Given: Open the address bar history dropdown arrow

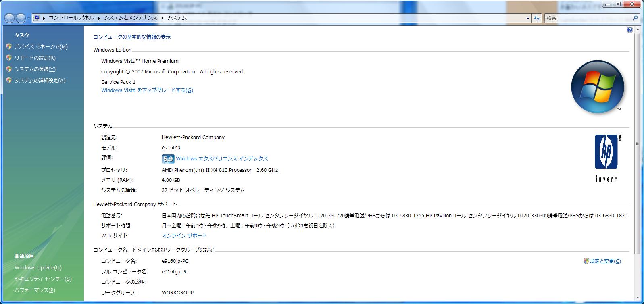Looking at the screenshot, I should point(527,18).
